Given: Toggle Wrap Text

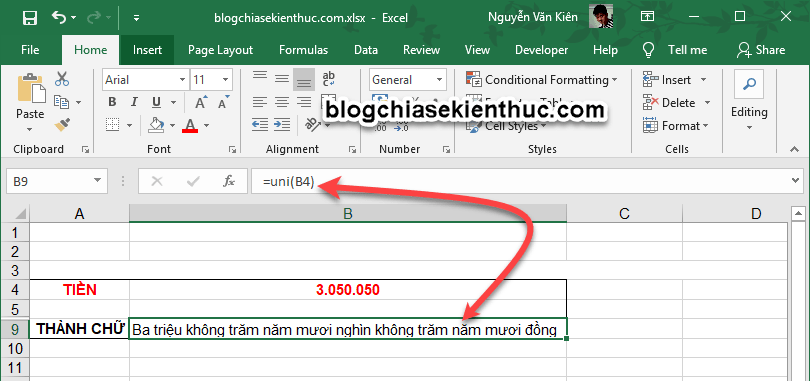Looking at the screenshot, I should tap(329, 79).
